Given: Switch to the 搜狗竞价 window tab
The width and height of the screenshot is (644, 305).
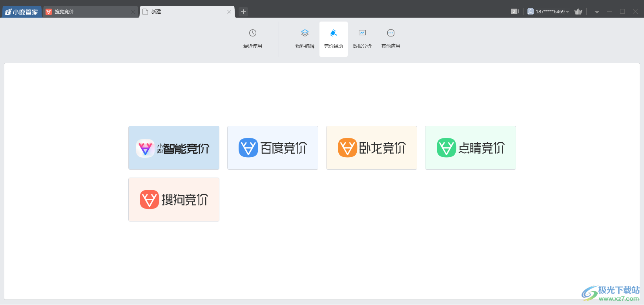Looking at the screenshot, I should point(91,12).
